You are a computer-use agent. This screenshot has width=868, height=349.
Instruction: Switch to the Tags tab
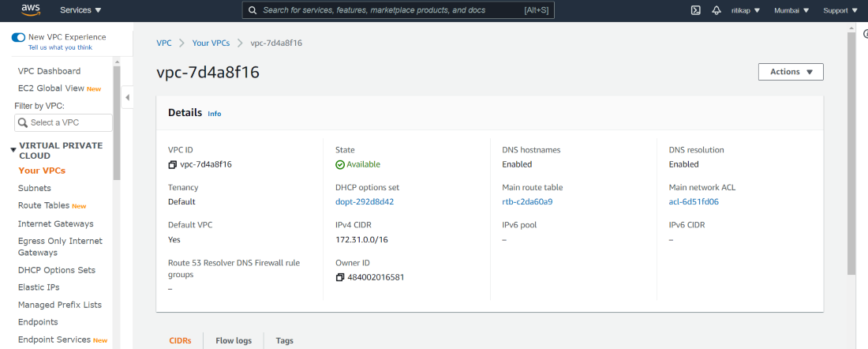(284, 340)
